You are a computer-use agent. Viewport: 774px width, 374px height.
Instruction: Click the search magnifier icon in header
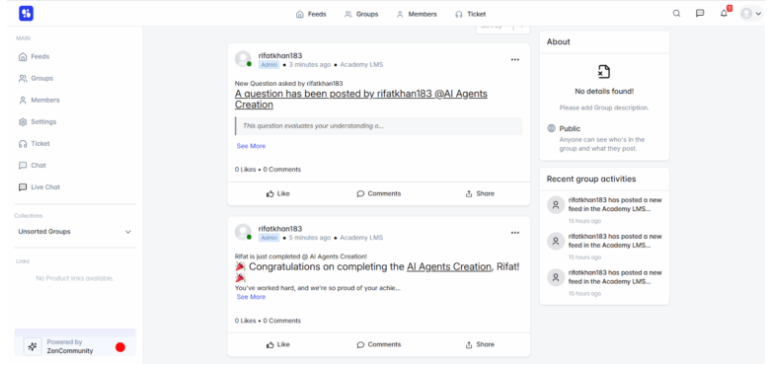click(x=677, y=13)
